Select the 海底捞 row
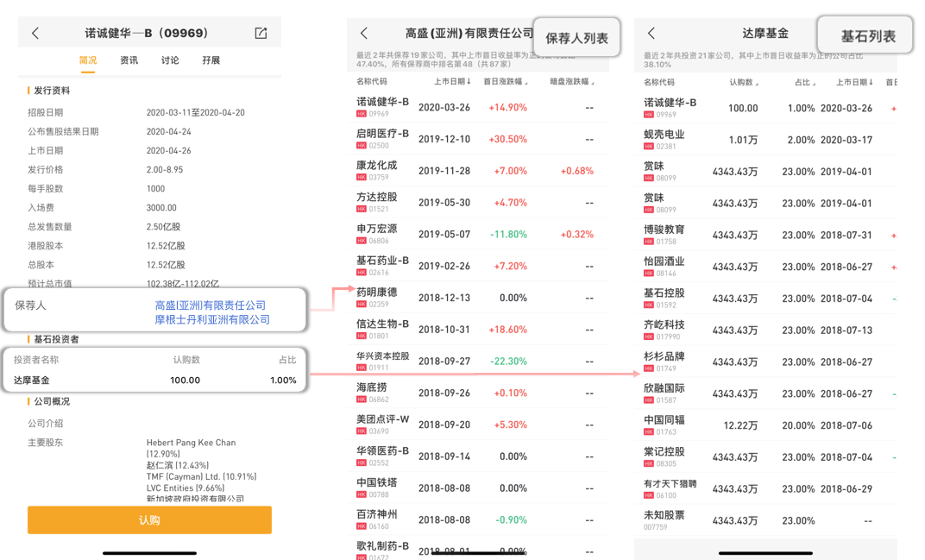This screenshot has width=925, height=560. (478, 393)
